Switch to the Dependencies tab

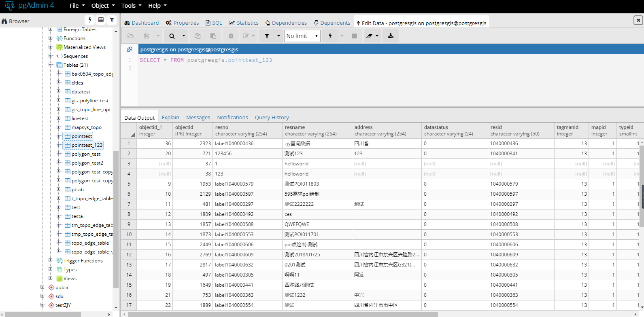pos(286,23)
